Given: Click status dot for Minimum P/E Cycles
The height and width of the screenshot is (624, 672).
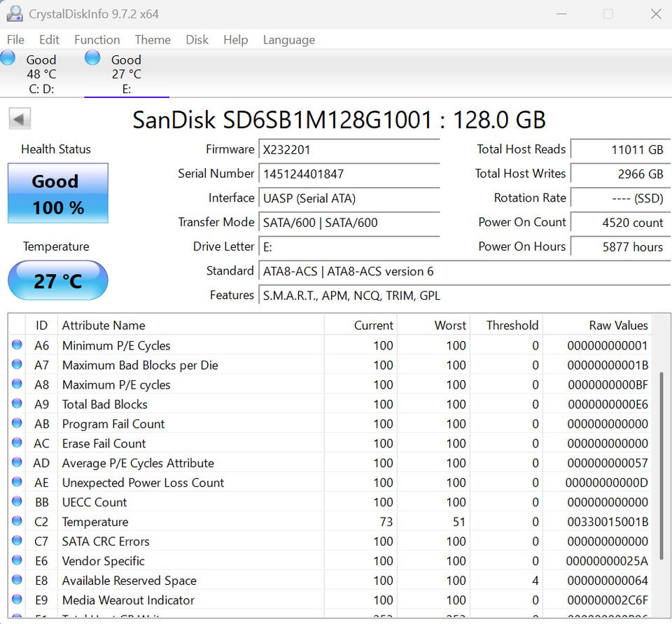Looking at the screenshot, I should point(17,345).
